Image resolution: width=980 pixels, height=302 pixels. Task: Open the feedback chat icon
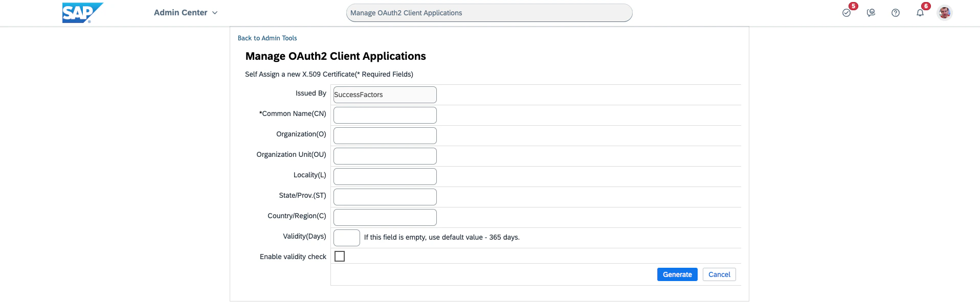point(871,13)
